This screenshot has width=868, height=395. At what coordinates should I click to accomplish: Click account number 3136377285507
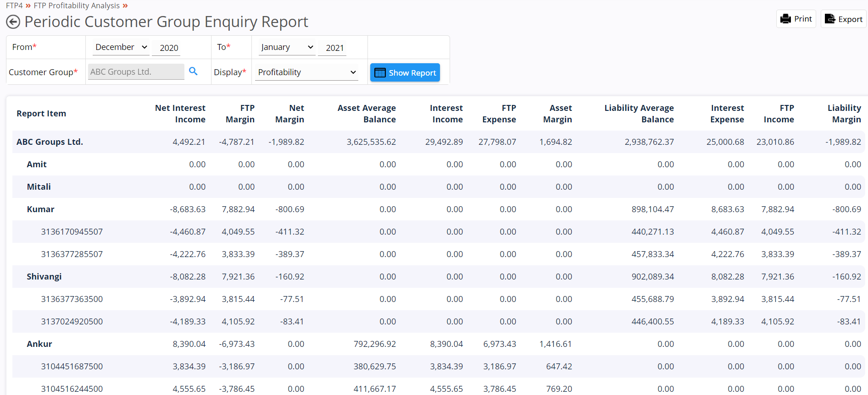pyautogui.click(x=72, y=254)
